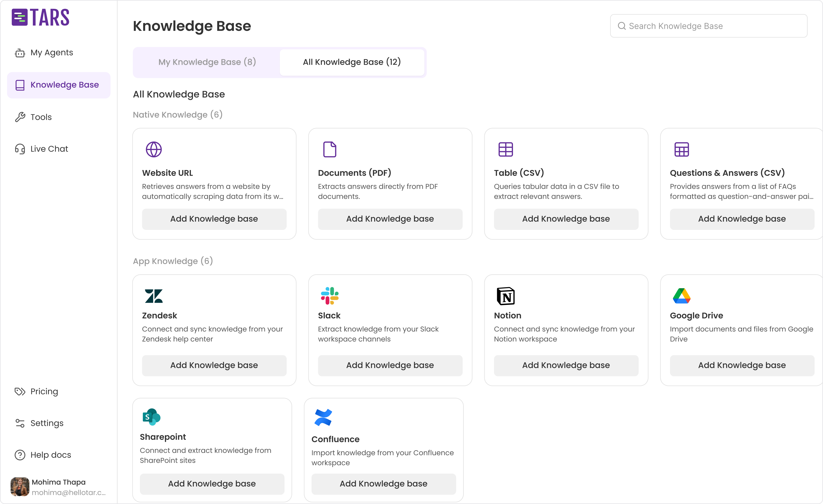Click the Table (CSV) grid icon
The height and width of the screenshot is (504, 823).
pyautogui.click(x=506, y=149)
